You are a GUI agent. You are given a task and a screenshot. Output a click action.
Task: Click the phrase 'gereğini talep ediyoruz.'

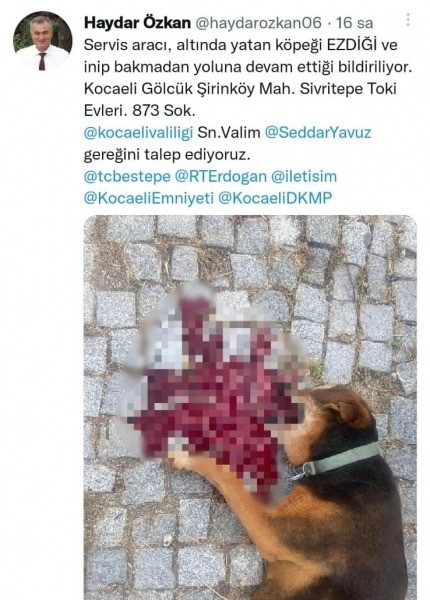pos(166,155)
